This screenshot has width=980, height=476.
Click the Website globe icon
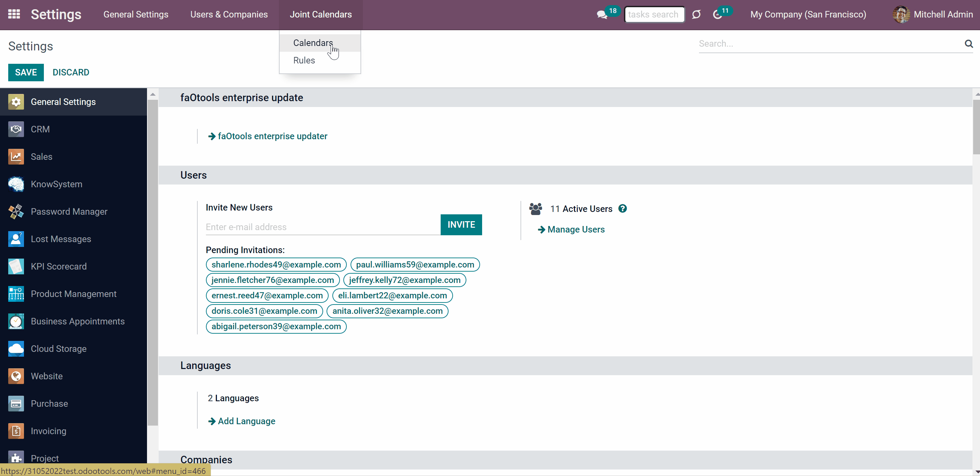point(16,376)
